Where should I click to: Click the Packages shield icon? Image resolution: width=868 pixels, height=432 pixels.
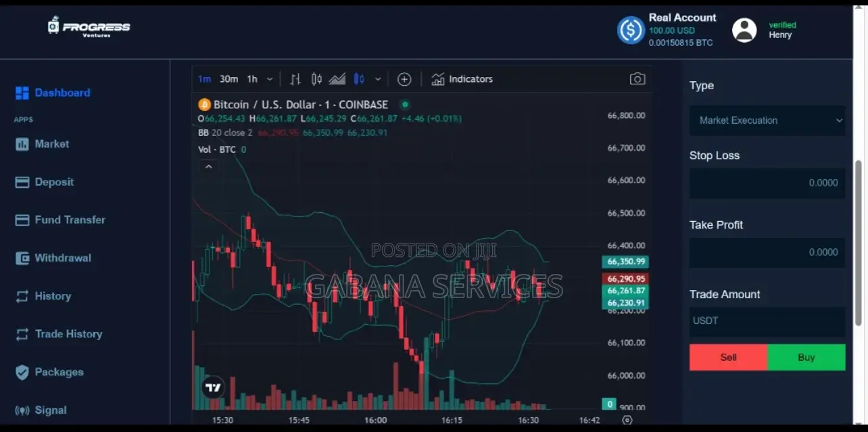tap(22, 372)
